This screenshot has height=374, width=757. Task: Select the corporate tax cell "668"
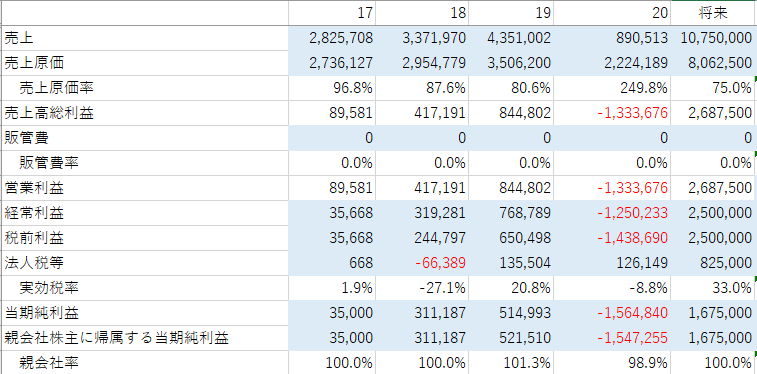(x=332, y=263)
